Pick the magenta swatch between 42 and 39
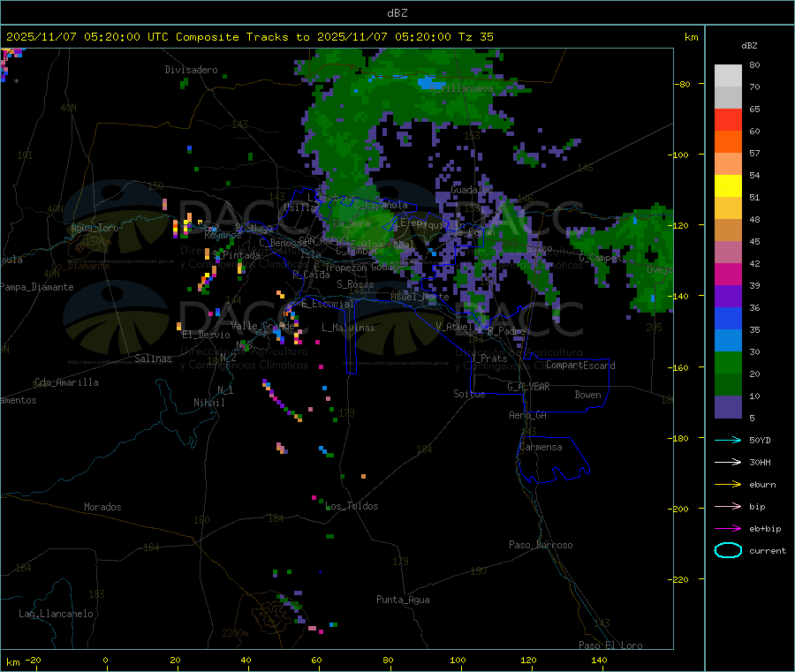This screenshot has height=672, width=795. (x=728, y=274)
